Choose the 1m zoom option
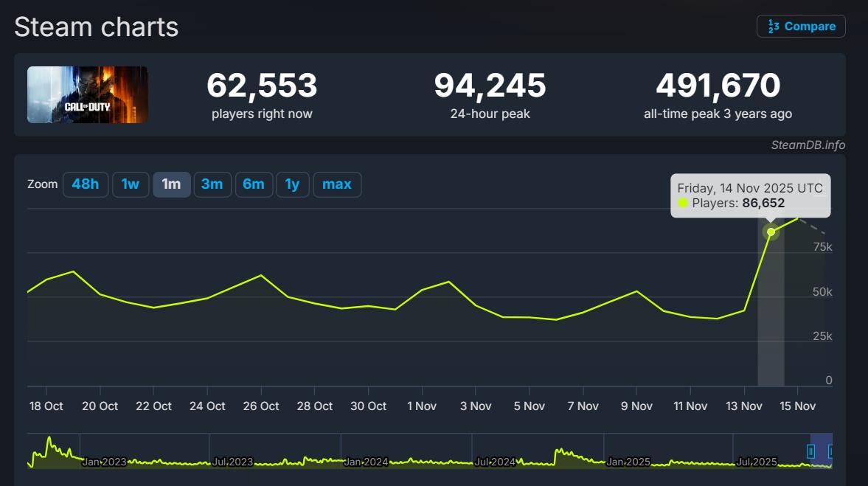Viewport: 868px width, 486px height. [171, 184]
